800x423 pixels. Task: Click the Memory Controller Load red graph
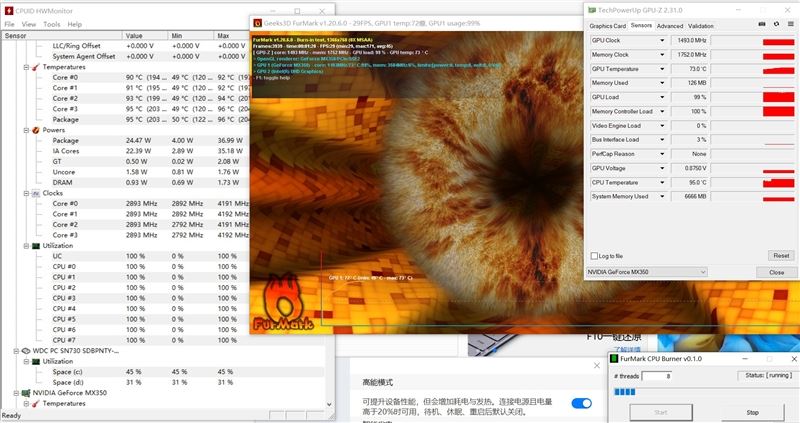(x=779, y=111)
